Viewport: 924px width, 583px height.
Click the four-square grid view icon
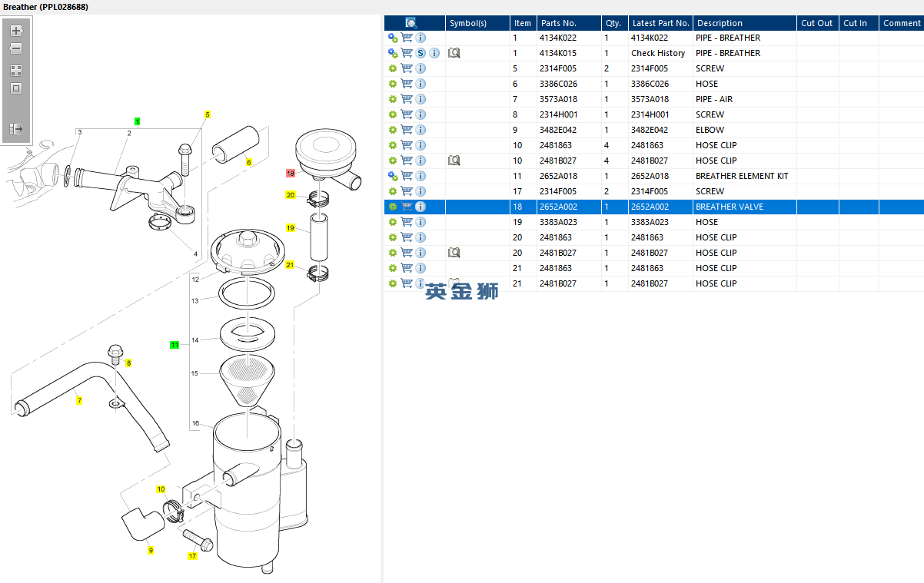click(x=16, y=70)
